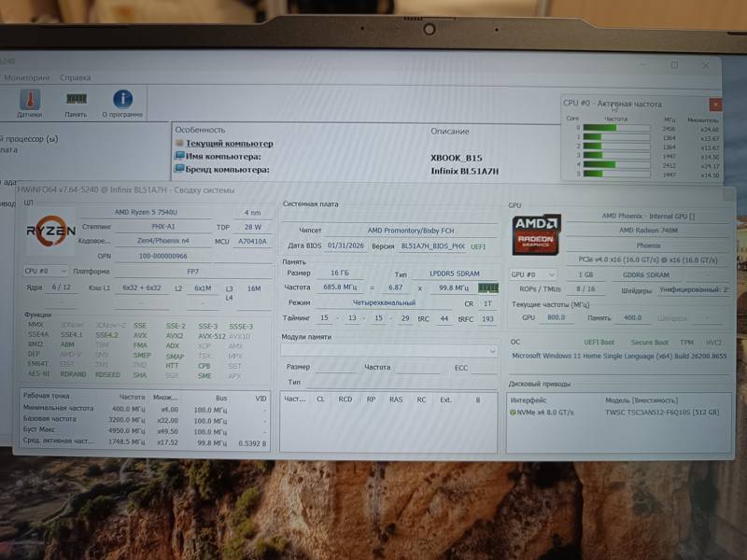Click the TPM status label
Screen dimensions: 747x560
(x=686, y=343)
